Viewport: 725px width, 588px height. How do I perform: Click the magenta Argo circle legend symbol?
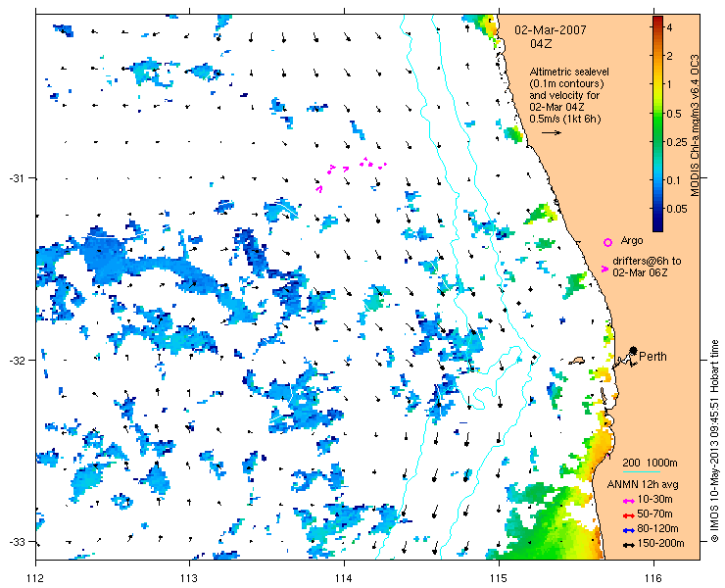(608, 242)
